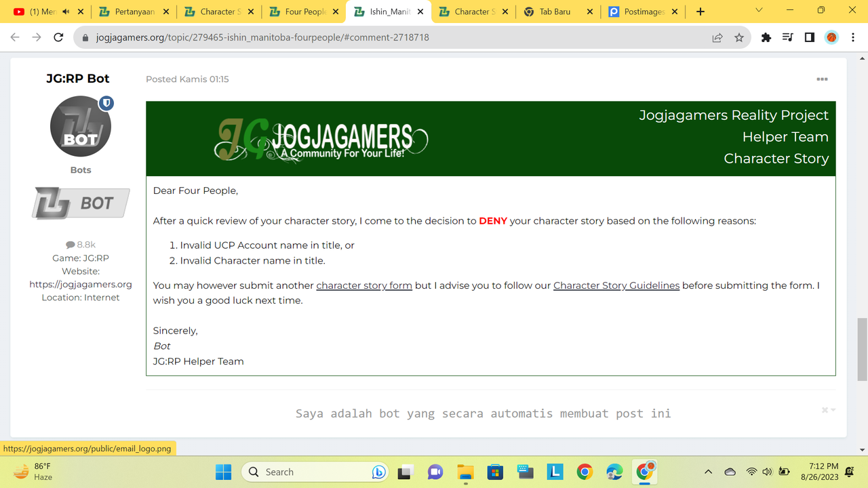Close the Tab Baru tab
Screen dimensions: 868x488
coord(590,12)
